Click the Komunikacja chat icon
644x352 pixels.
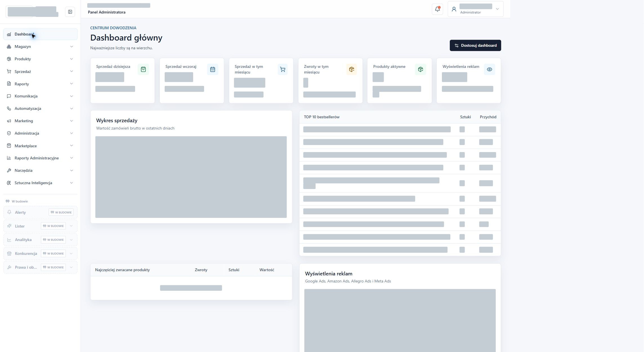point(9,96)
